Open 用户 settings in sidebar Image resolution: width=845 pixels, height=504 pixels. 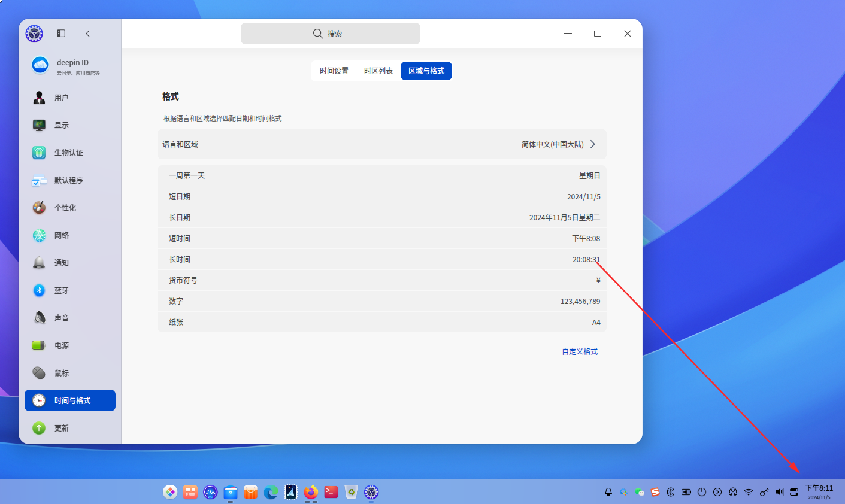click(70, 98)
